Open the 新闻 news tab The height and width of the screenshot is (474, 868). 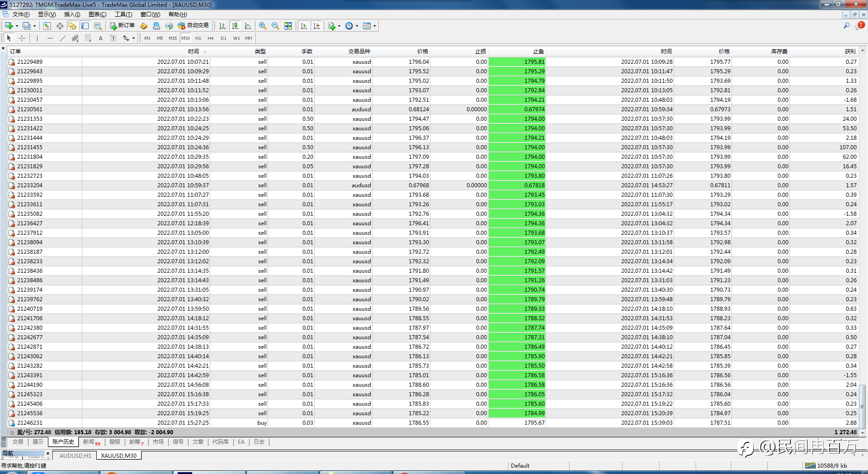point(91,442)
